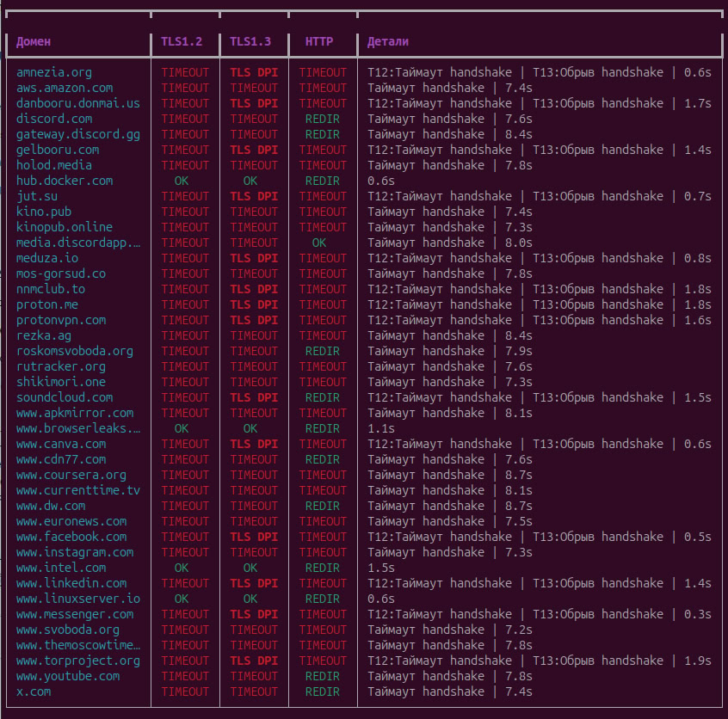Select HTTP REDIR status for discord.com
This screenshot has width=728, height=719.
[322, 119]
